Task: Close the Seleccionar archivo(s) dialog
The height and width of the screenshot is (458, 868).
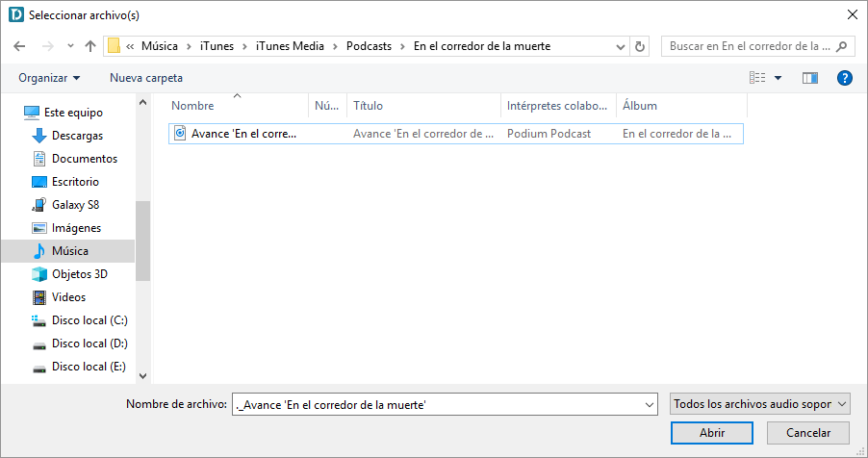Action: click(853, 15)
